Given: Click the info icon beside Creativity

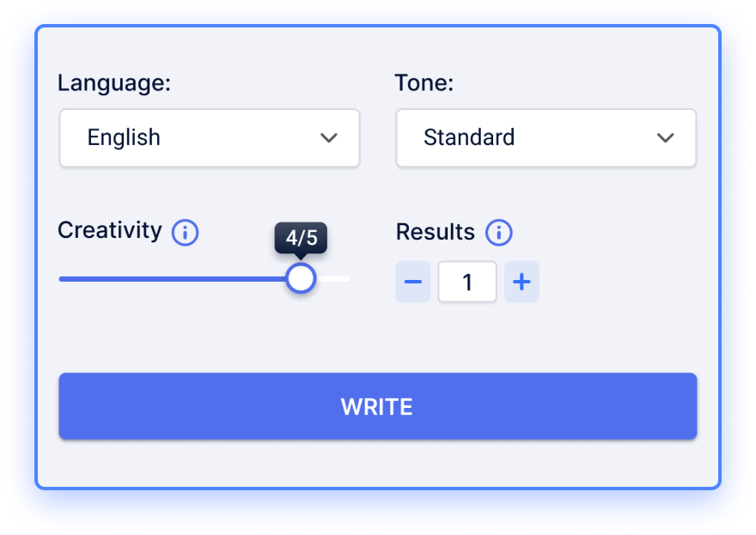Looking at the screenshot, I should (186, 233).
